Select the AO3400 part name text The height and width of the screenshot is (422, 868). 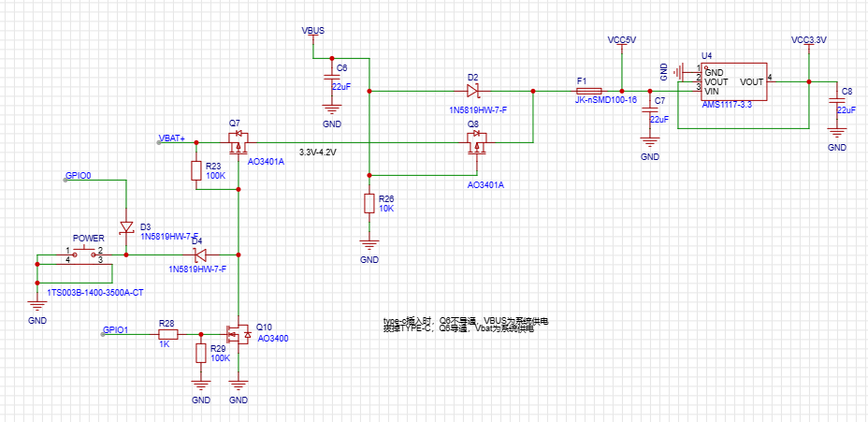coord(273,338)
